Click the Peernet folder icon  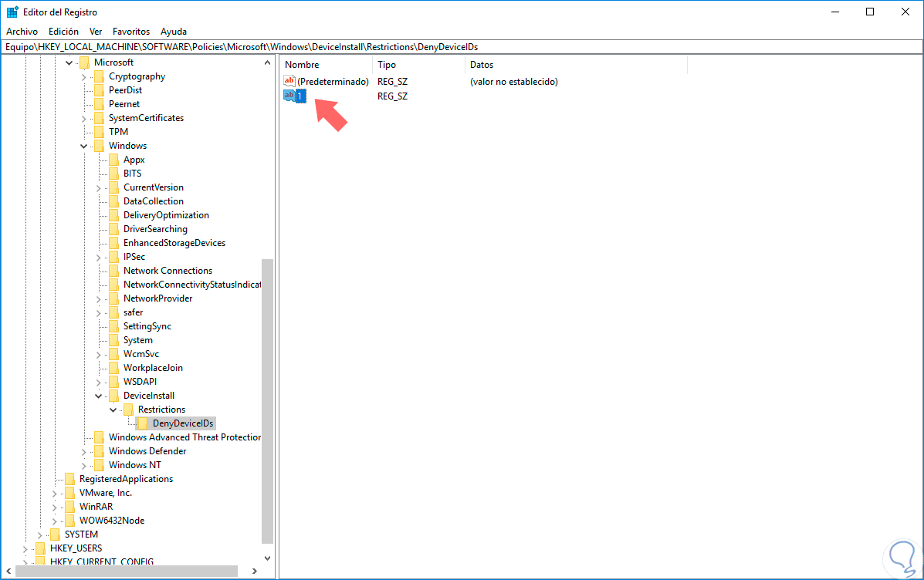[99, 104]
